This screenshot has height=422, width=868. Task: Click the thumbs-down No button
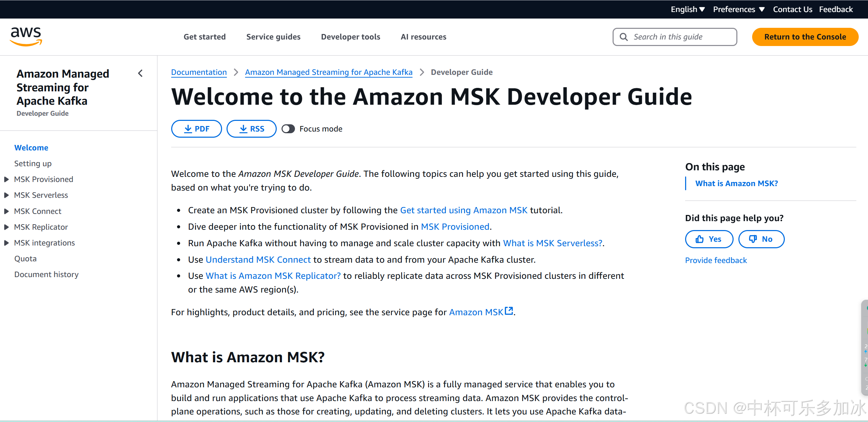pyautogui.click(x=761, y=239)
